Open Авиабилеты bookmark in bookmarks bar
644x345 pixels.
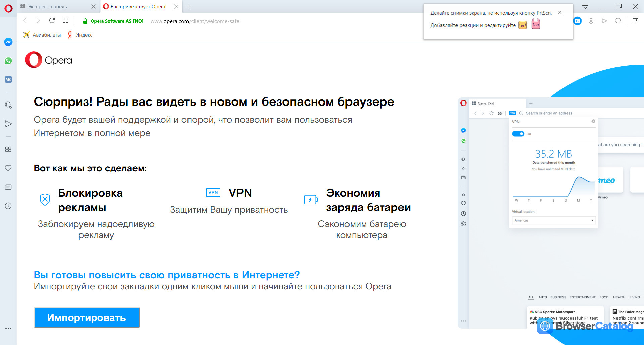(x=42, y=35)
